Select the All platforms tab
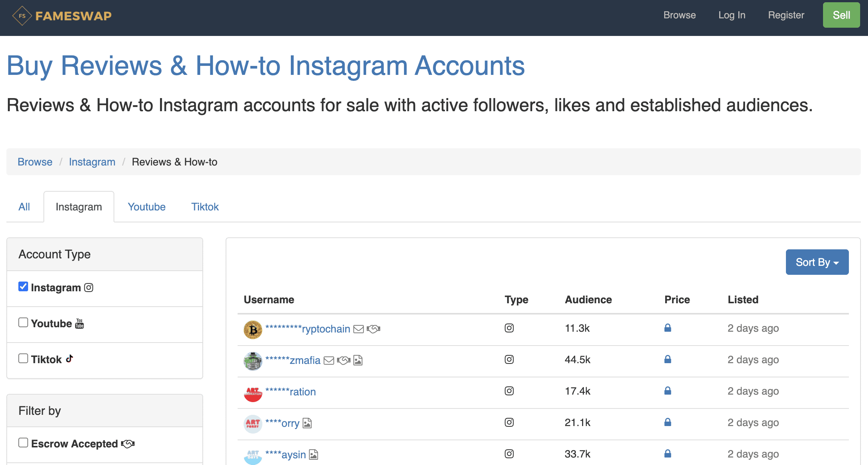Image resolution: width=868 pixels, height=465 pixels. (x=24, y=206)
